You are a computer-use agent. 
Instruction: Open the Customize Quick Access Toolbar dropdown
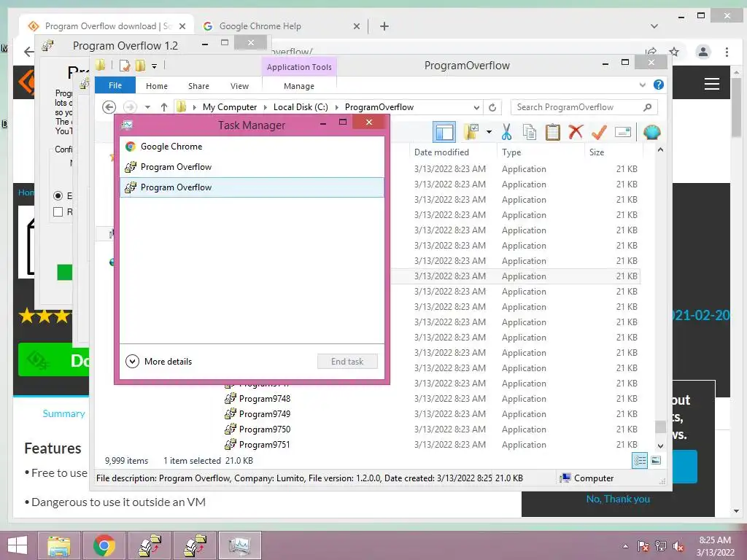(x=155, y=66)
